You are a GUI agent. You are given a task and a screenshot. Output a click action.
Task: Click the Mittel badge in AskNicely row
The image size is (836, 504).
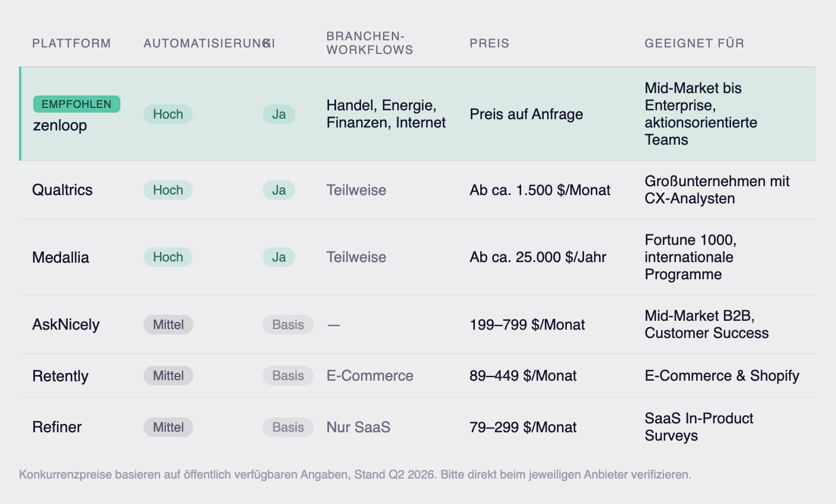(x=168, y=325)
